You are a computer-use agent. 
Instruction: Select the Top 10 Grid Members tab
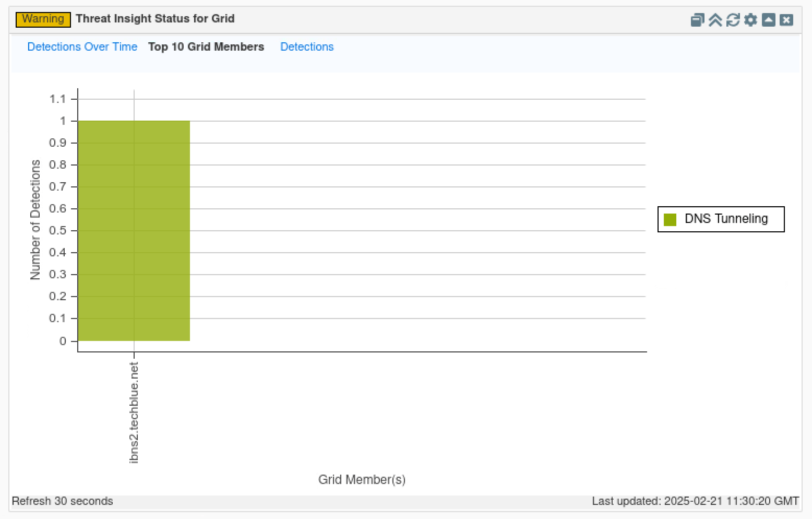(x=206, y=47)
